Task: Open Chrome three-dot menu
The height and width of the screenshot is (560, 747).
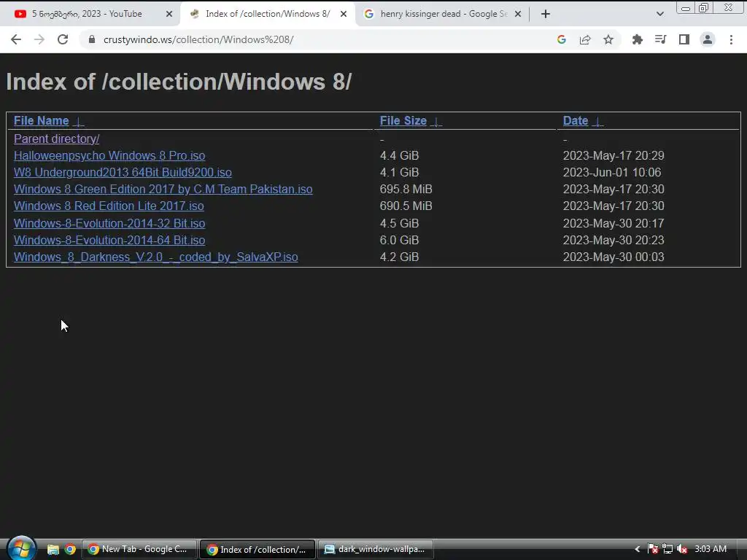Action: (731, 39)
